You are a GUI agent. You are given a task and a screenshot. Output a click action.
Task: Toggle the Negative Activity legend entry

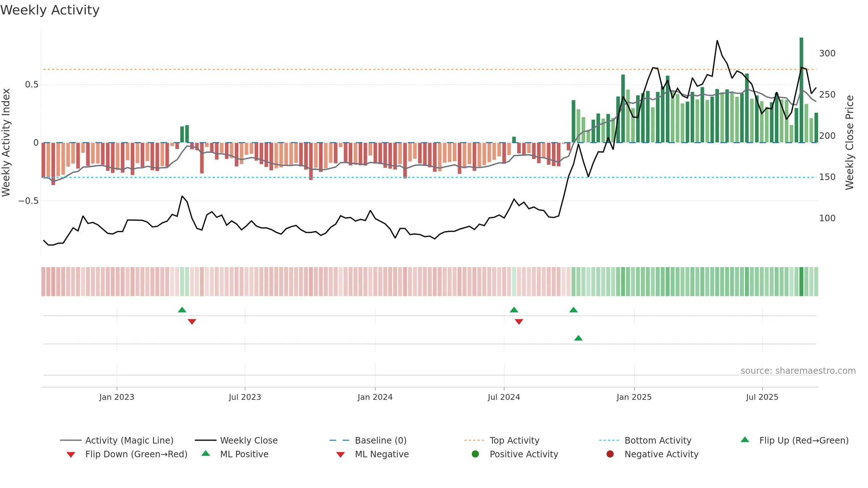pos(652,454)
